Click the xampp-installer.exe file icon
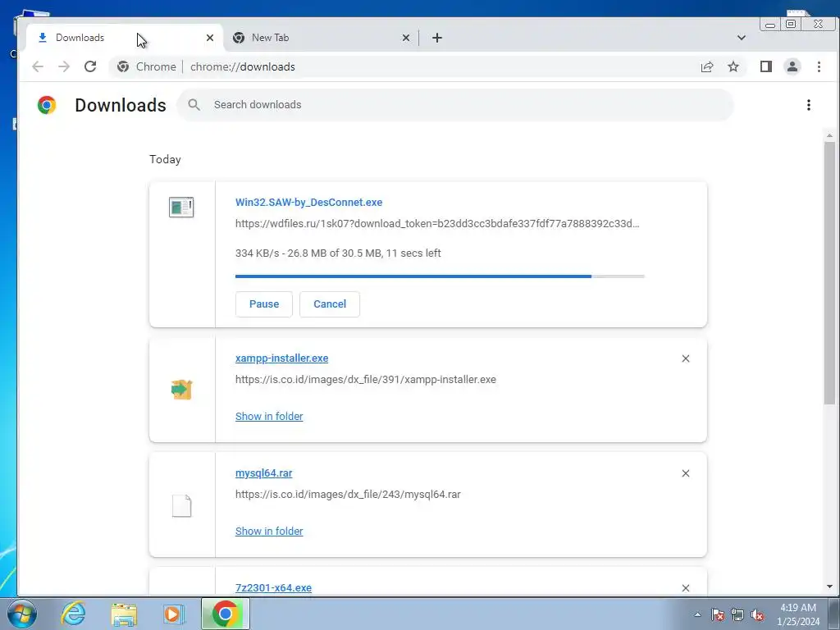 [181, 390]
